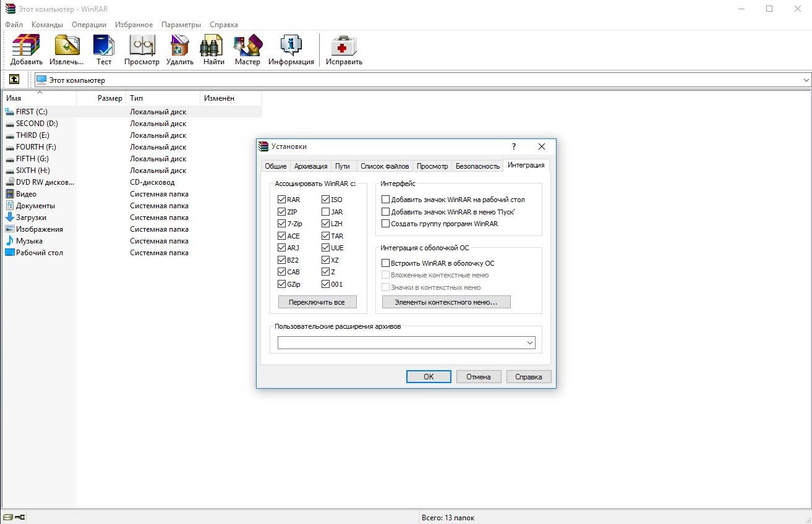
Task: Open the Команды menu
Action: coord(47,25)
